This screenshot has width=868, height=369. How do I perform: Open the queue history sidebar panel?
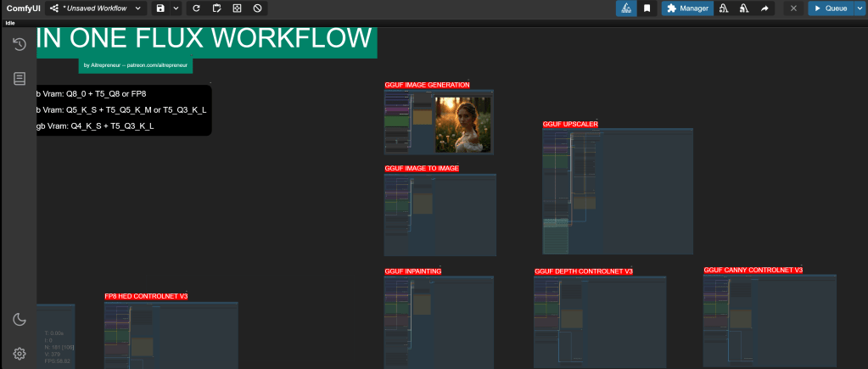[19, 44]
